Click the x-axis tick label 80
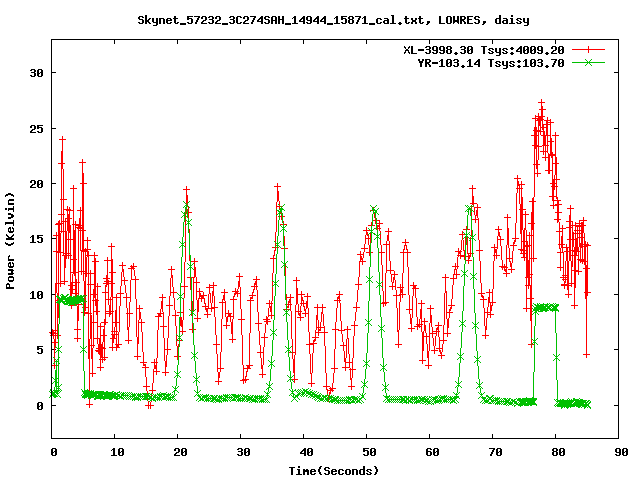Viewport: 640px width, 480px height. [558, 452]
